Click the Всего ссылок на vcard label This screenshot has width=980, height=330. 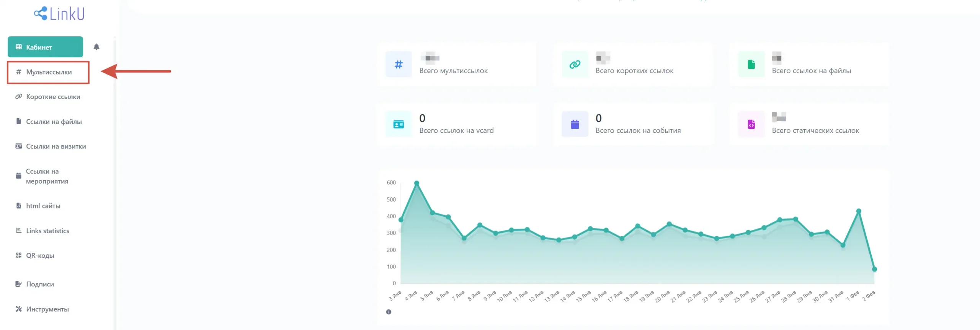click(456, 130)
